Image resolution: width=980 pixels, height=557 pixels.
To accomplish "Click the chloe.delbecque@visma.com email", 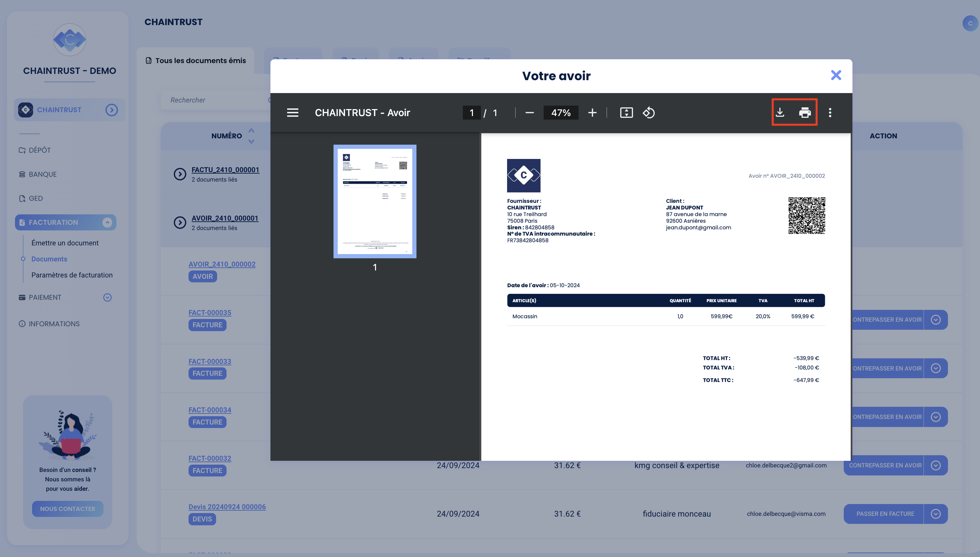I will click(x=786, y=514).
